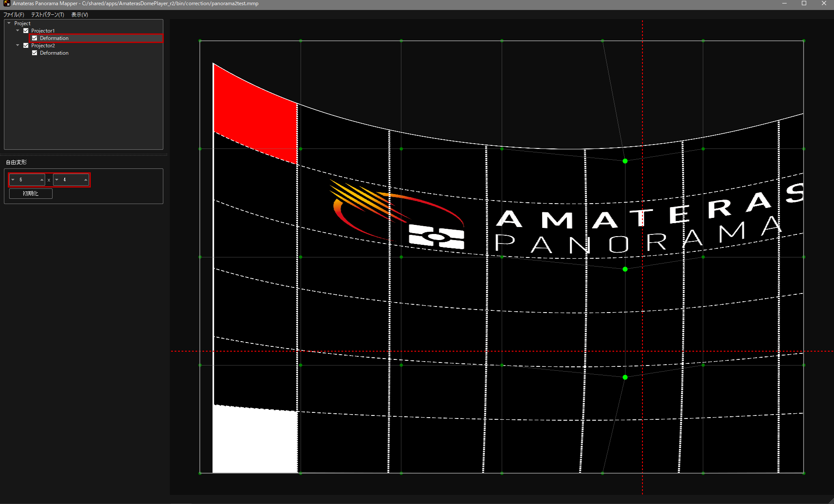Screen dimensions: 834x504
Task: Increase the grid rows value 4
Action: [x=86, y=180]
